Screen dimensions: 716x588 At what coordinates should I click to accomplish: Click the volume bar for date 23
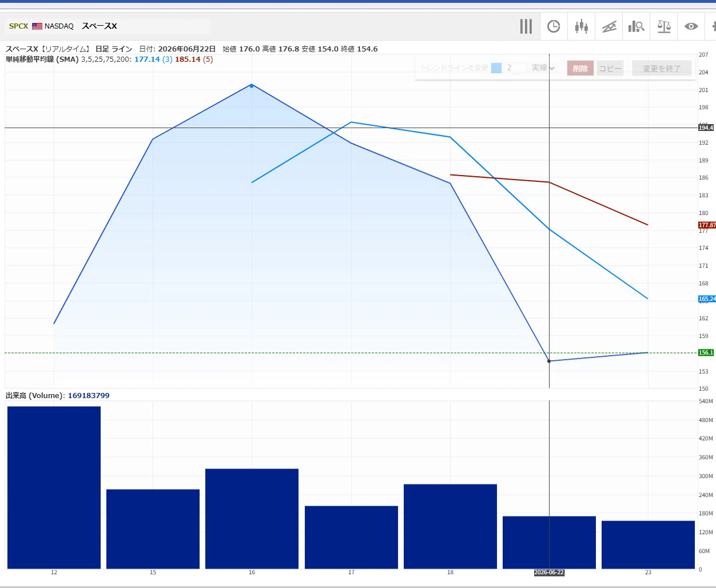(648, 545)
